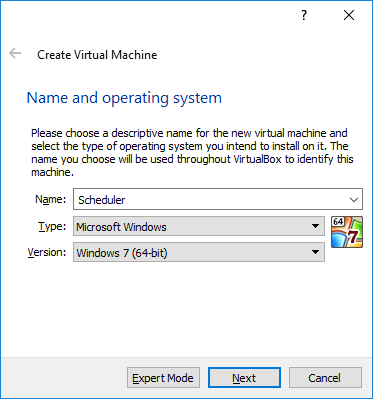The width and height of the screenshot is (373, 399).
Task: Click the 'Create Virtual Machine' title text
Action: coord(97,55)
